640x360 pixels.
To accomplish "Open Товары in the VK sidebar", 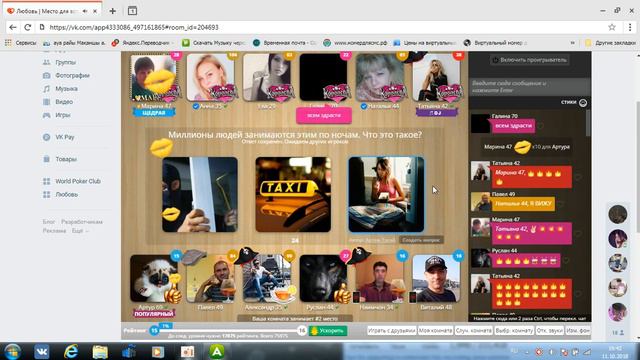I will [x=66, y=159].
